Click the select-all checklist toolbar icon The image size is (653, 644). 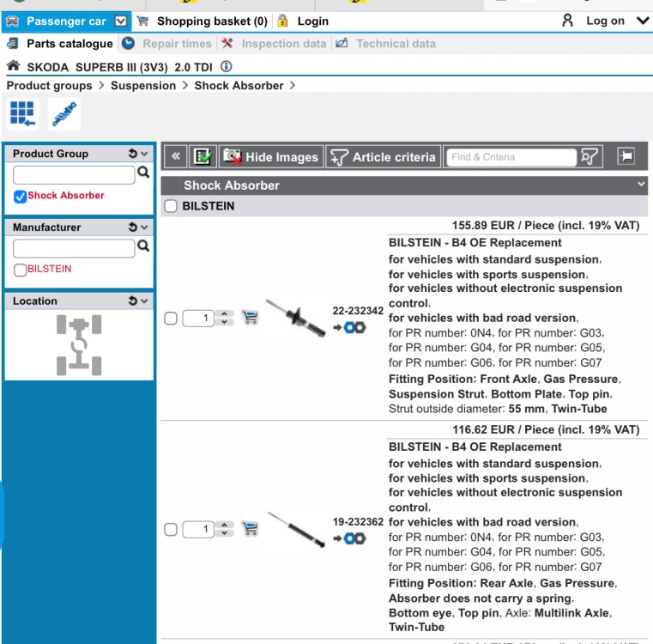[x=203, y=157]
